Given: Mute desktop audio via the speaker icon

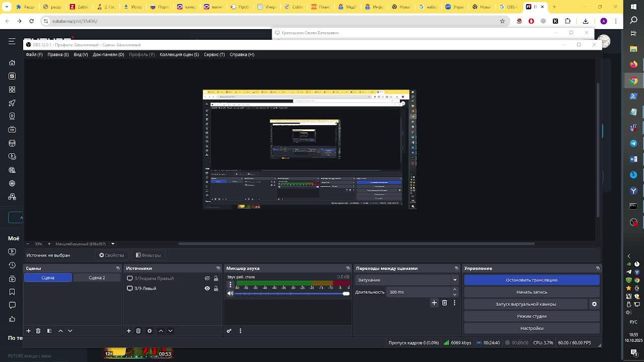Looking at the screenshot, I should (x=230, y=294).
